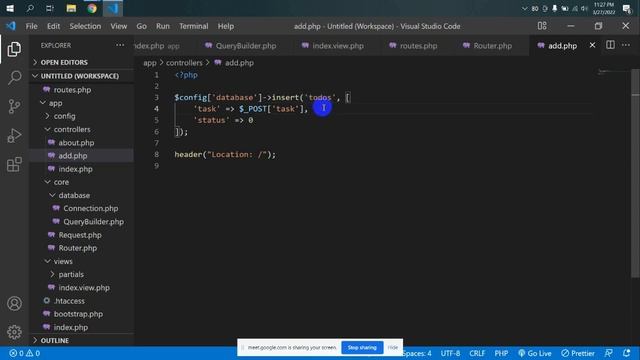Open the Selection menu

tap(85, 26)
